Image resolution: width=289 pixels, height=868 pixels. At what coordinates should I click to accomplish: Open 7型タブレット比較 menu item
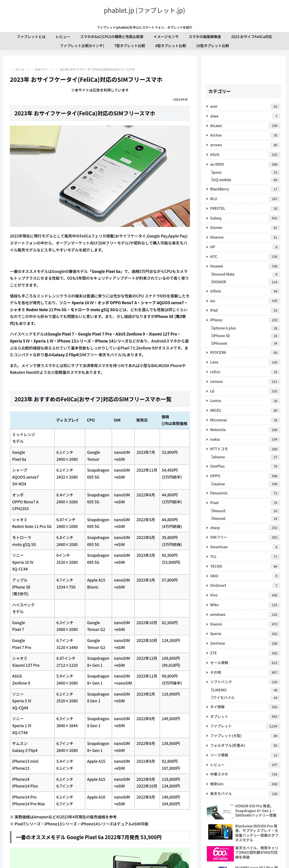129,46
